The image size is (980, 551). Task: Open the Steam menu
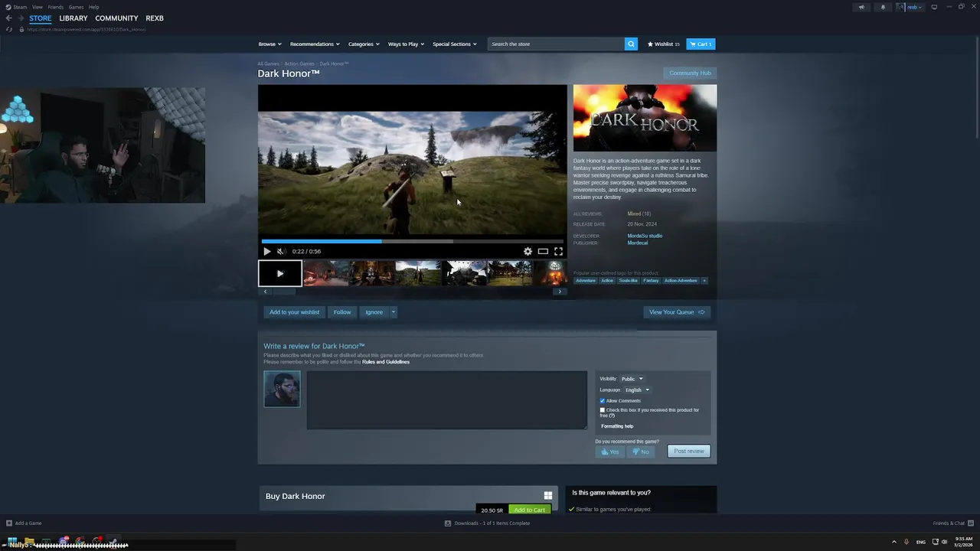point(16,7)
